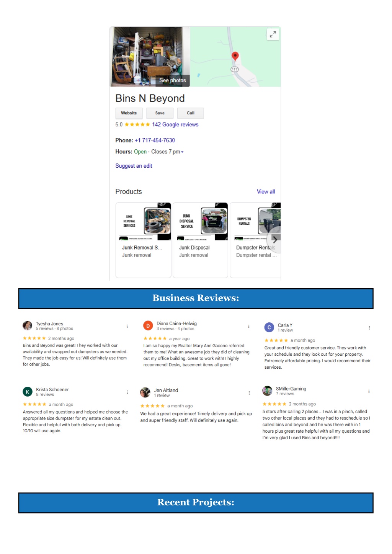Click star rating on Jen Altland review
This screenshot has width=392, height=554.
pos(152,406)
